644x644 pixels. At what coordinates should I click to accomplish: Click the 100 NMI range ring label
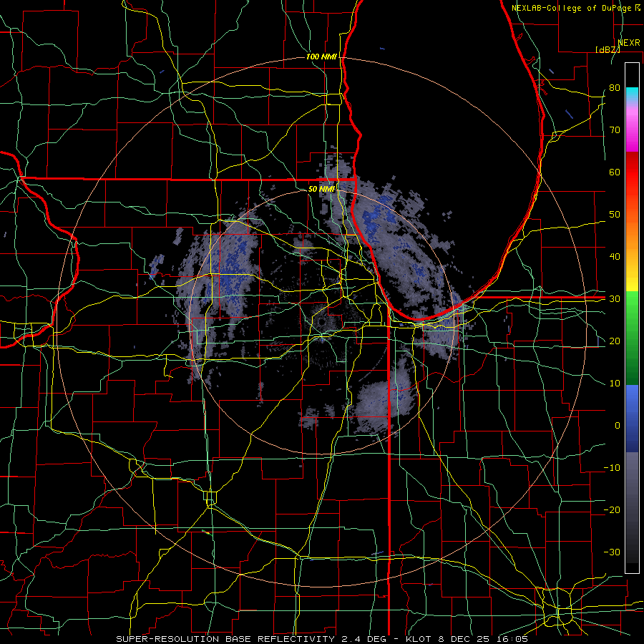(x=321, y=57)
